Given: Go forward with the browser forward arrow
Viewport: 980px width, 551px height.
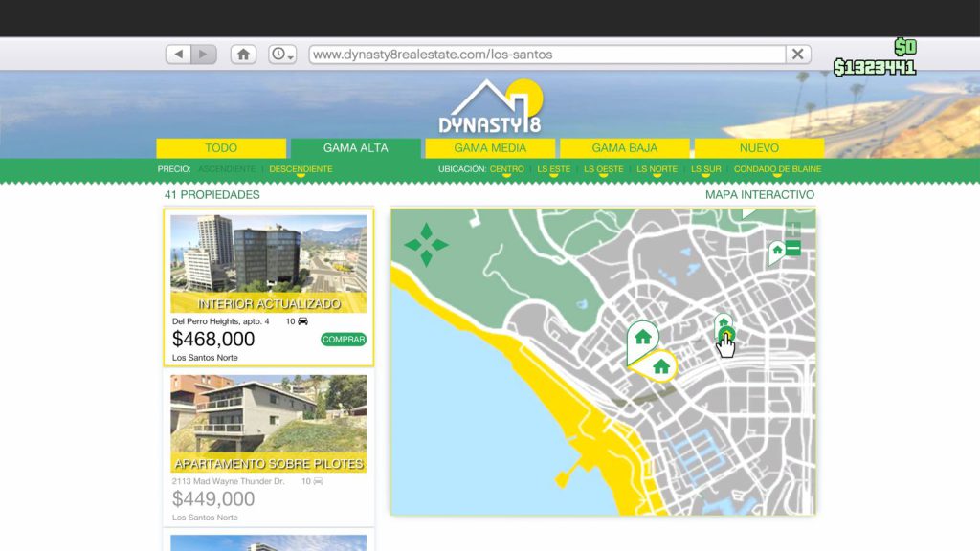Looking at the screenshot, I should [204, 55].
